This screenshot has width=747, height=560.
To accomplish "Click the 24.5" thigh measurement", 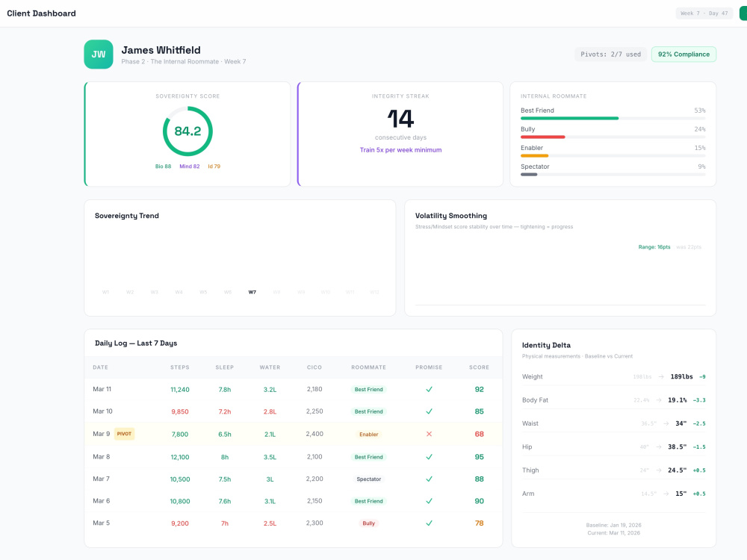I will (677, 470).
